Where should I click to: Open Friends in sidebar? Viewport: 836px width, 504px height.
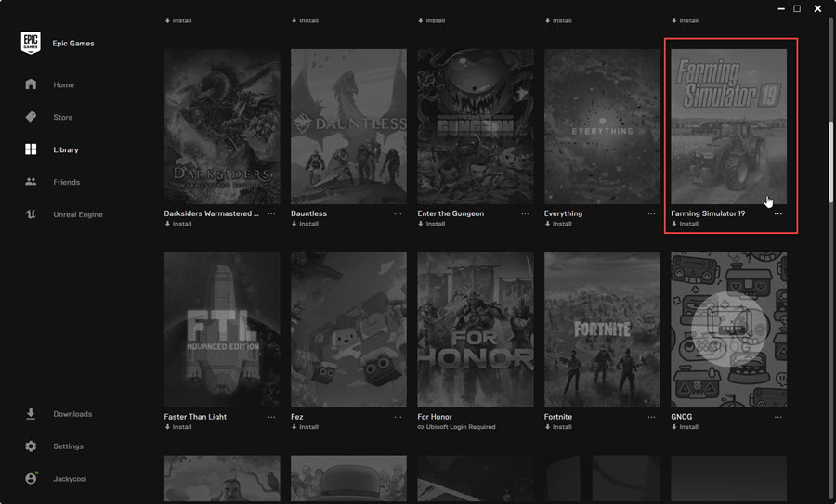point(67,182)
